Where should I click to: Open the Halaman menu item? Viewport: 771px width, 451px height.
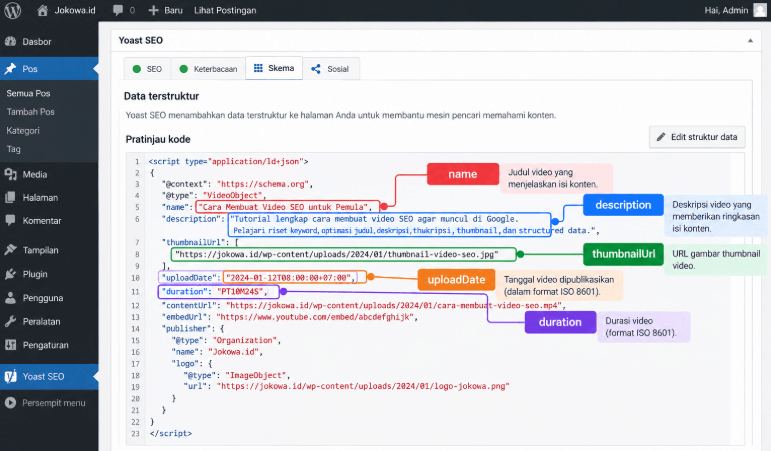pos(49,198)
